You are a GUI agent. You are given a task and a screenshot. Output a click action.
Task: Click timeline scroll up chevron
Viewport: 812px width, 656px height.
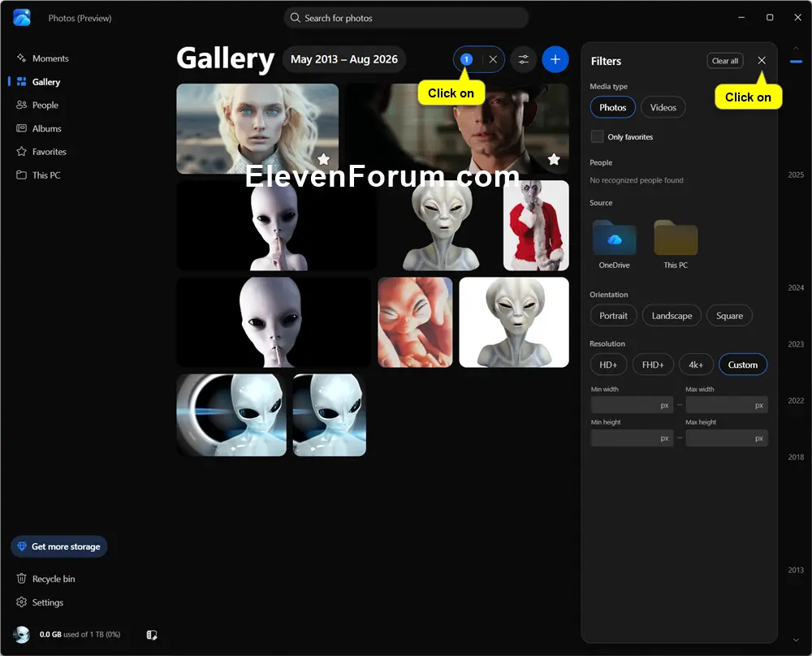click(796, 48)
